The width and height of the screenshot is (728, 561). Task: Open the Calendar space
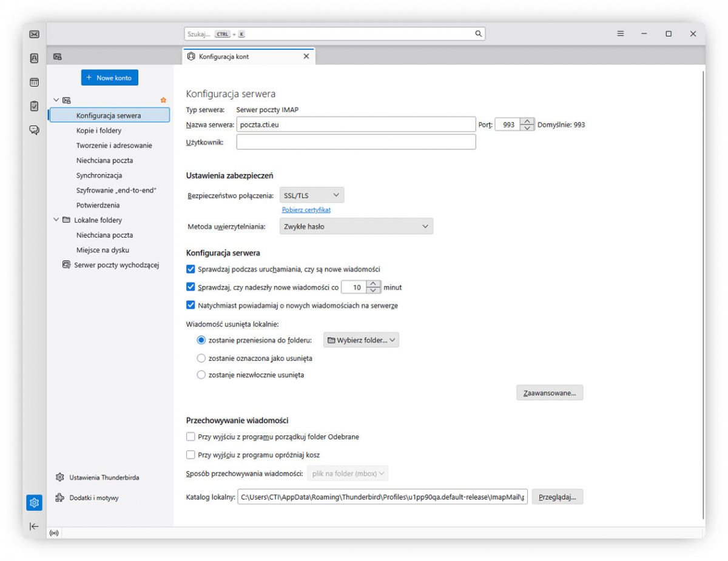tap(34, 81)
